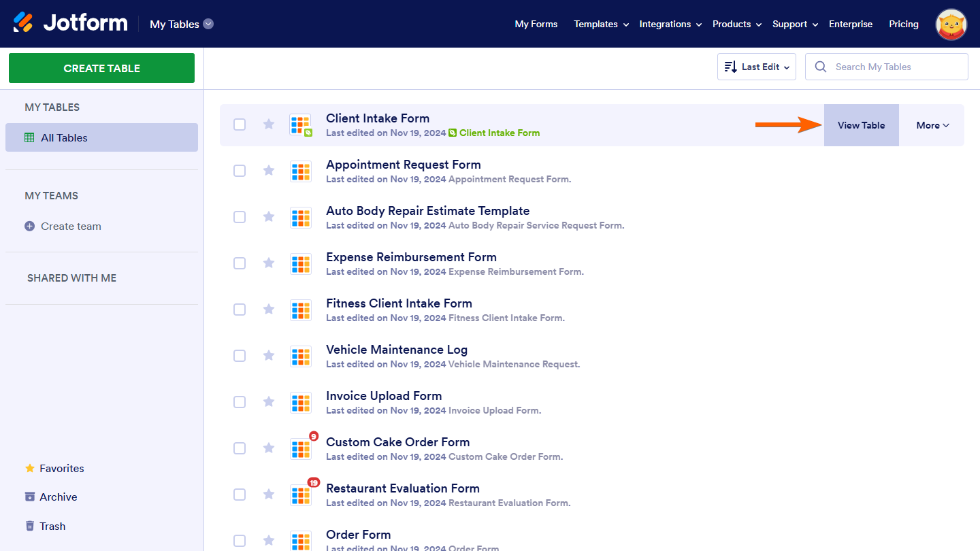
Task: Click the Custom Cake Order Form table icon
Action: pyautogui.click(x=301, y=449)
